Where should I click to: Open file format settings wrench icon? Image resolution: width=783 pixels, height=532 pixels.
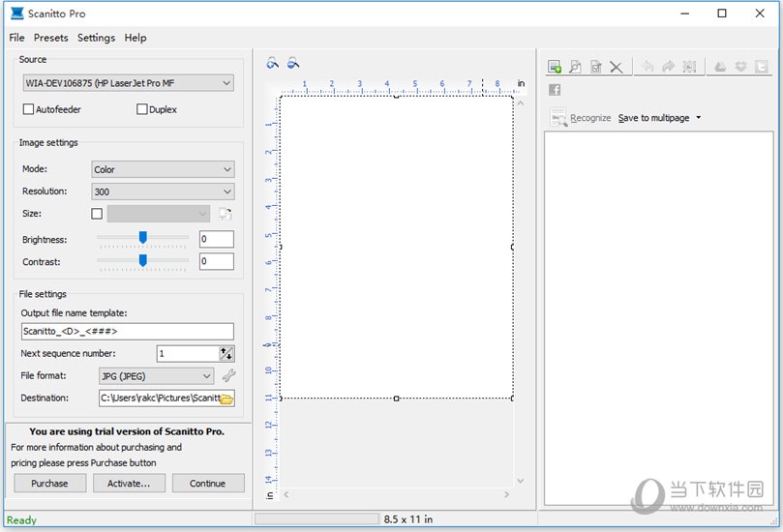(228, 376)
